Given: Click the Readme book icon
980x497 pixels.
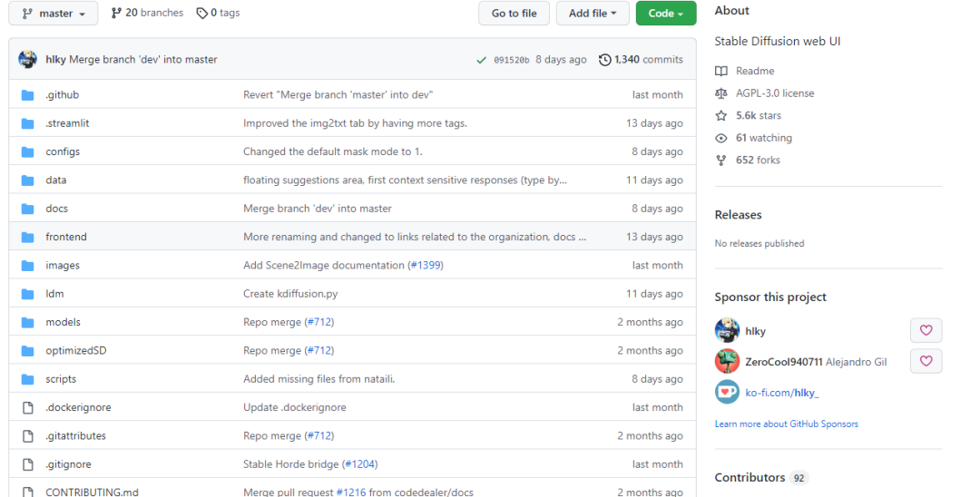Looking at the screenshot, I should 721,71.
